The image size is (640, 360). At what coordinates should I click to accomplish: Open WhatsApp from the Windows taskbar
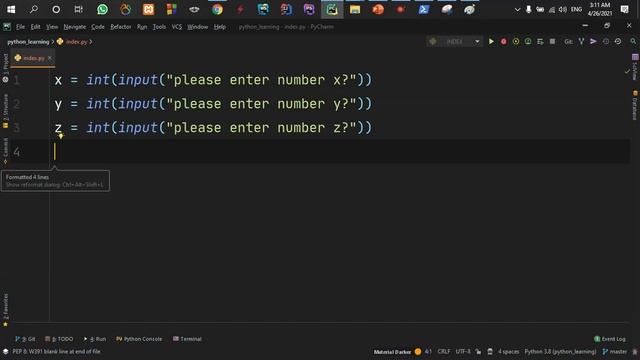pyautogui.click(x=102, y=9)
